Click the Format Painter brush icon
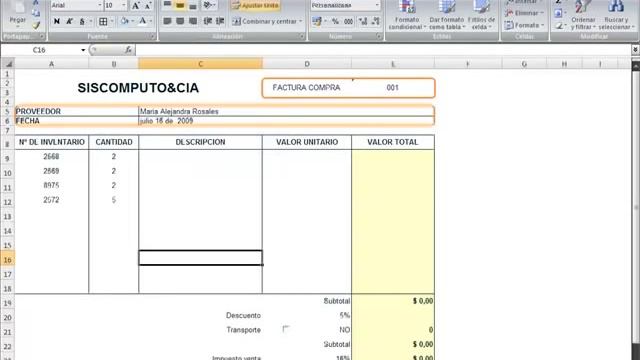 point(36,25)
